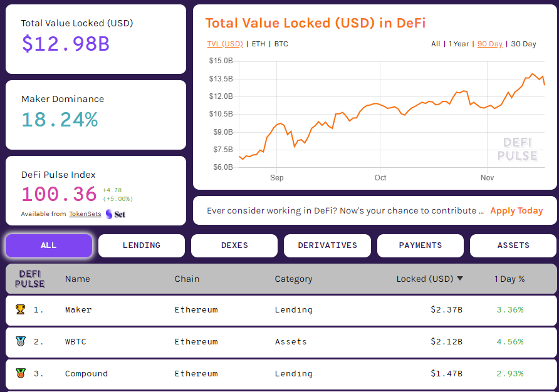Click the DeFi Pulse logo in table header
The height and width of the screenshot is (392, 559).
coord(30,279)
